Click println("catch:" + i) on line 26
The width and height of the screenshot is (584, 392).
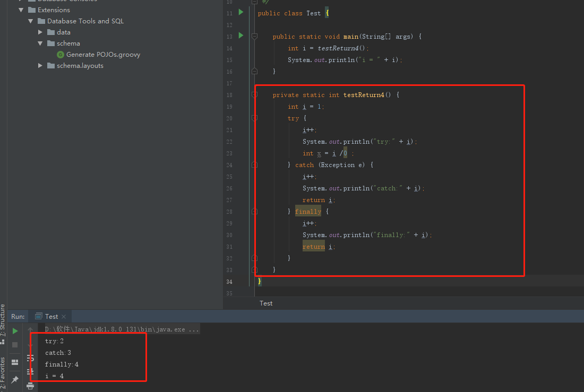tap(364, 188)
